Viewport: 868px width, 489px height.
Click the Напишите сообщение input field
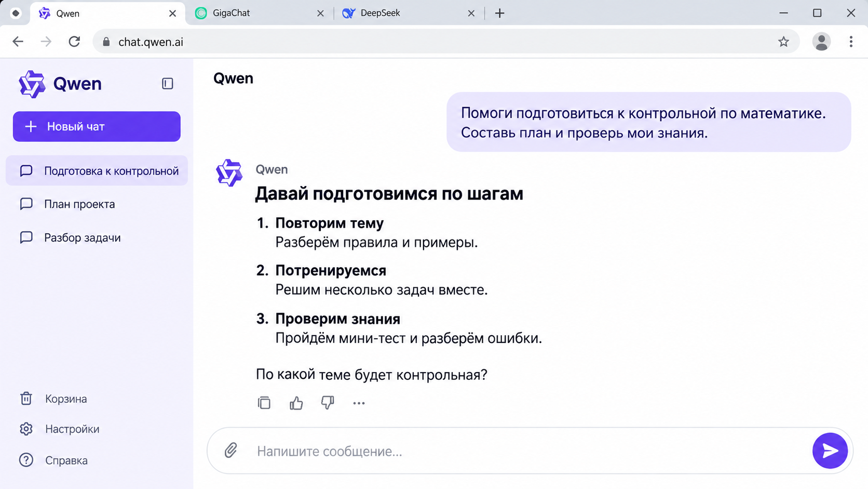tap(530, 451)
